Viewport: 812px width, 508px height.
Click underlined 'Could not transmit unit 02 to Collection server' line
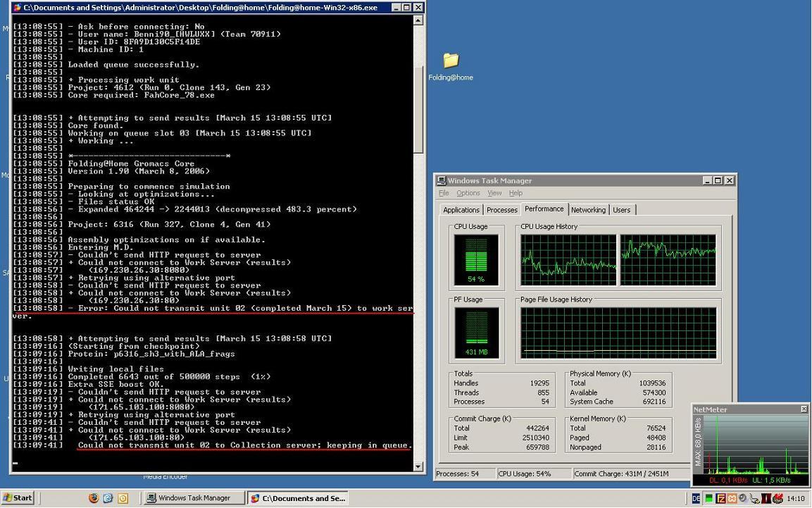pyautogui.click(x=244, y=445)
